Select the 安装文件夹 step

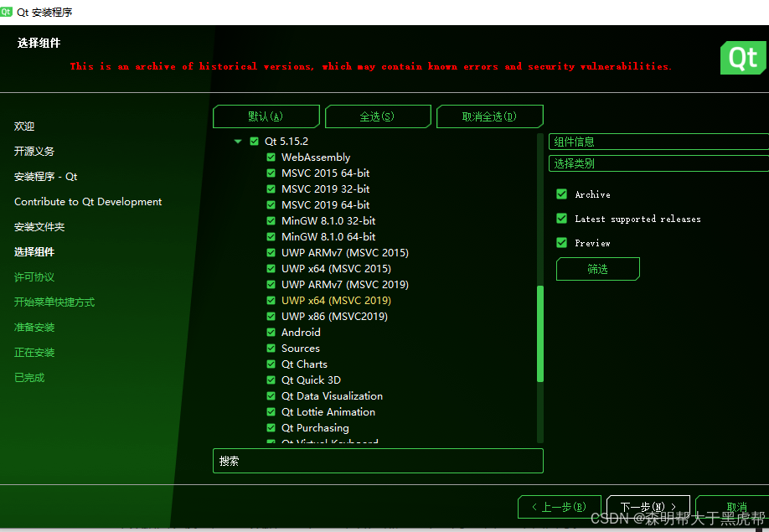pyautogui.click(x=39, y=226)
